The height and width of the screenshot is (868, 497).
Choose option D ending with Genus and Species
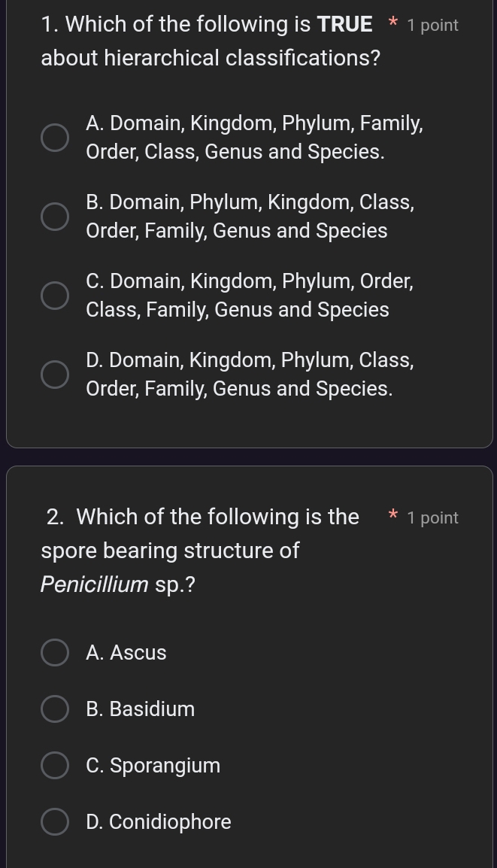(x=55, y=375)
